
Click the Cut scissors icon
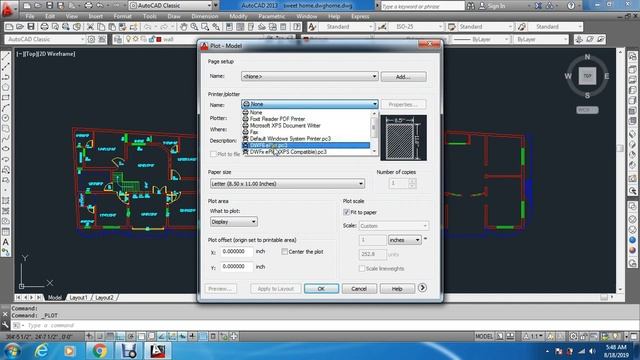tap(90, 27)
